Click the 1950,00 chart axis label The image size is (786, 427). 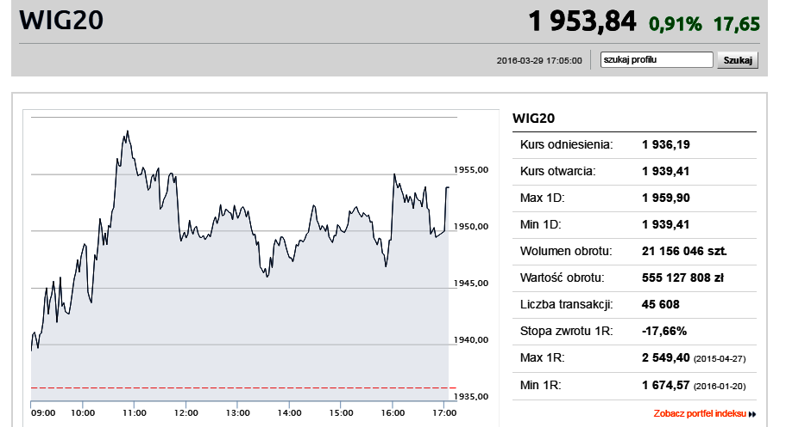tap(471, 227)
